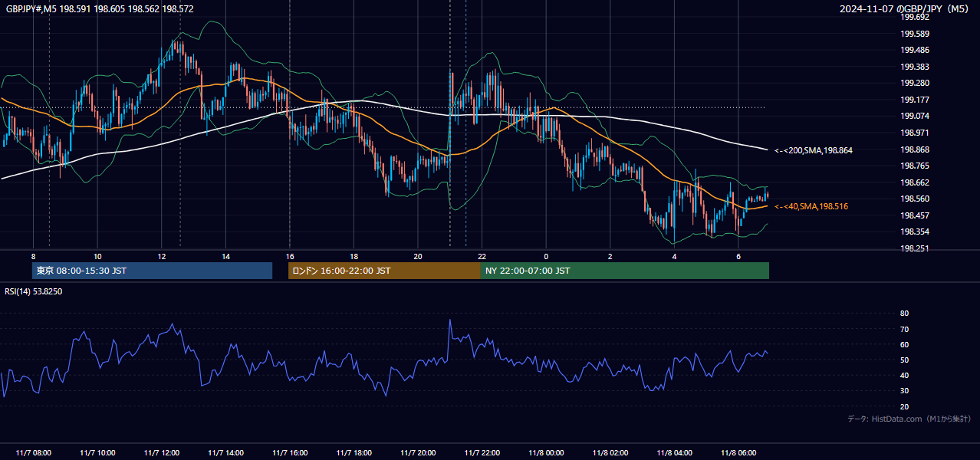
Task: Click hour tick 6 below the price chart
Action: (x=738, y=256)
